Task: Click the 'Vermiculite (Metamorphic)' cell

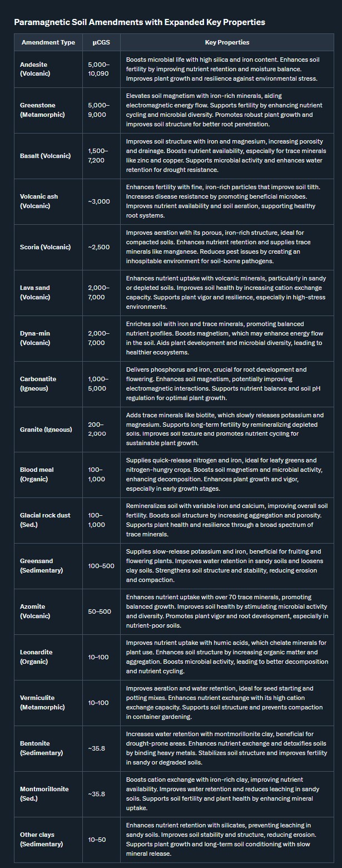Action: (42, 703)
